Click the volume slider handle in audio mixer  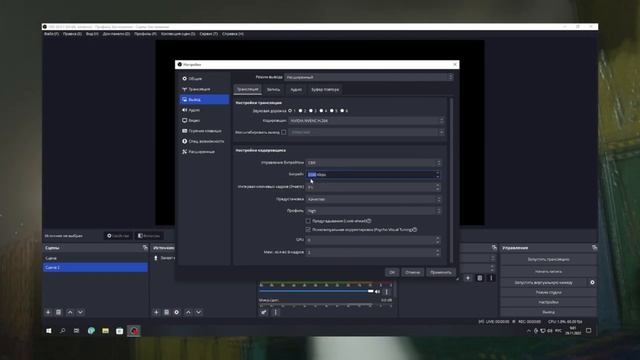[371, 291]
